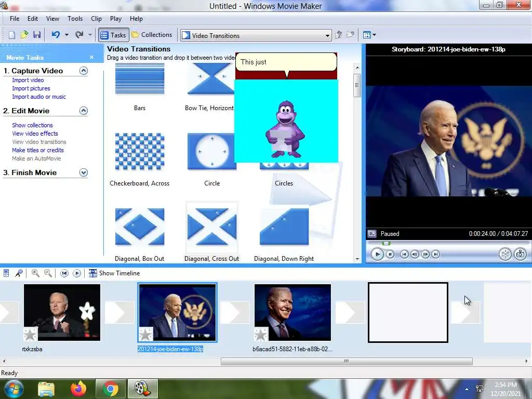Click the Play Storyboard button
Viewport: 532px width, 399px height.
point(77,273)
